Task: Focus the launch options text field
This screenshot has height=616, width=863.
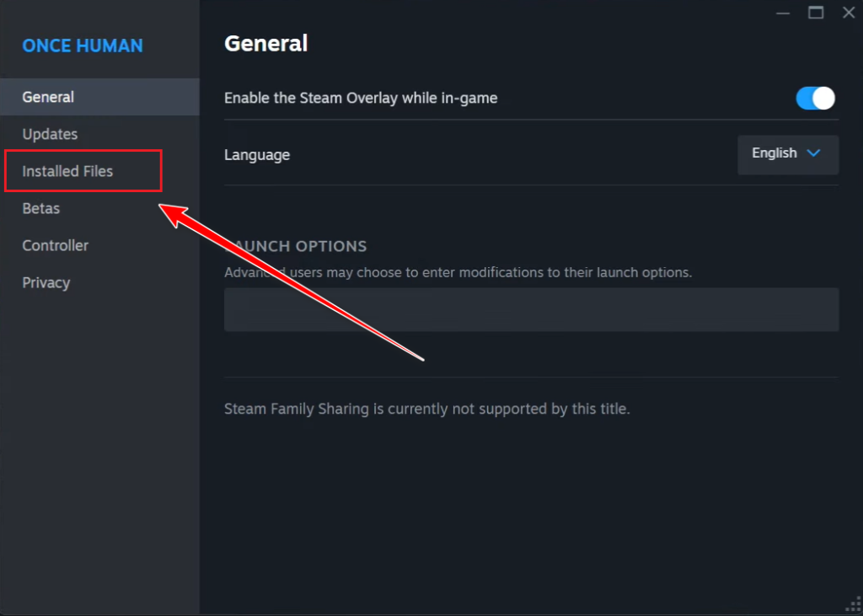Action: (x=531, y=309)
